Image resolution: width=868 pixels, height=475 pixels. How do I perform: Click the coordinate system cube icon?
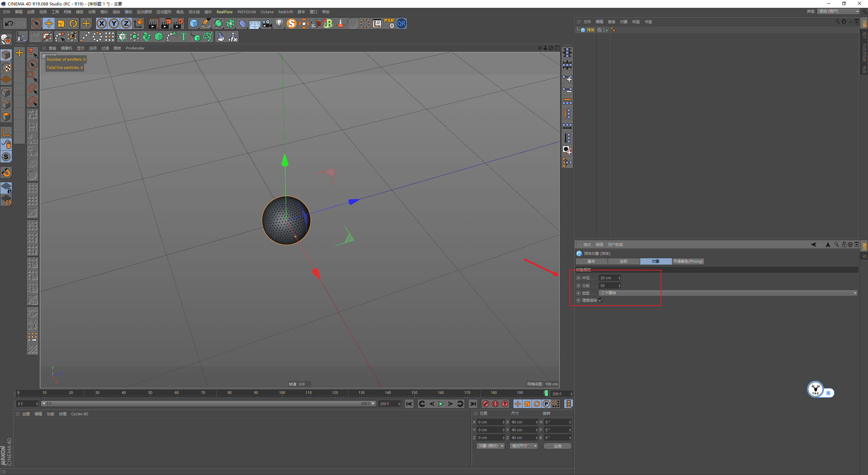coord(139,24)
